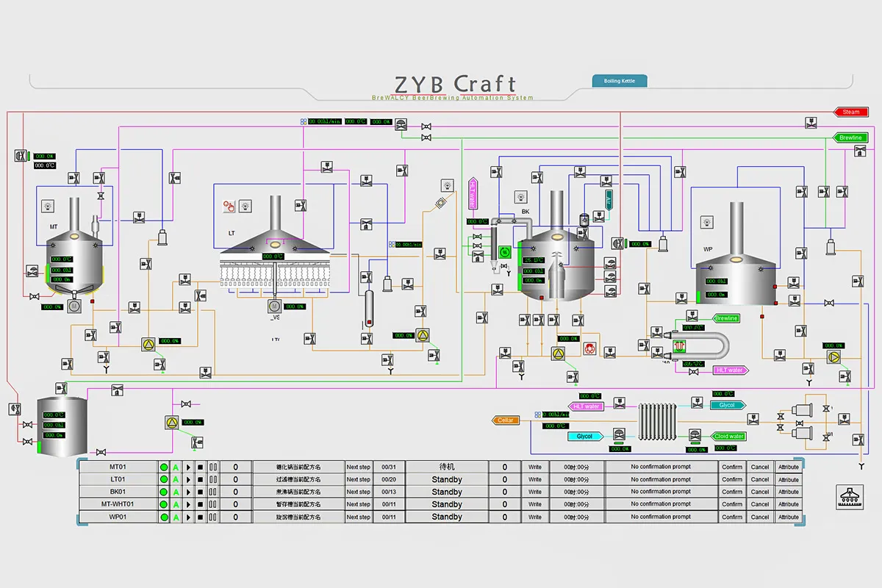Open Attribute for WP01

click(789, 517)
